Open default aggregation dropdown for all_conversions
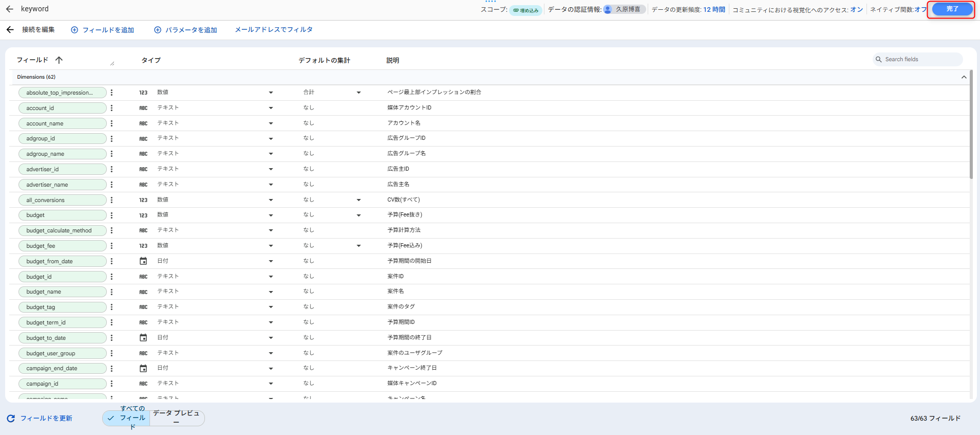 (x=359, y=200)
